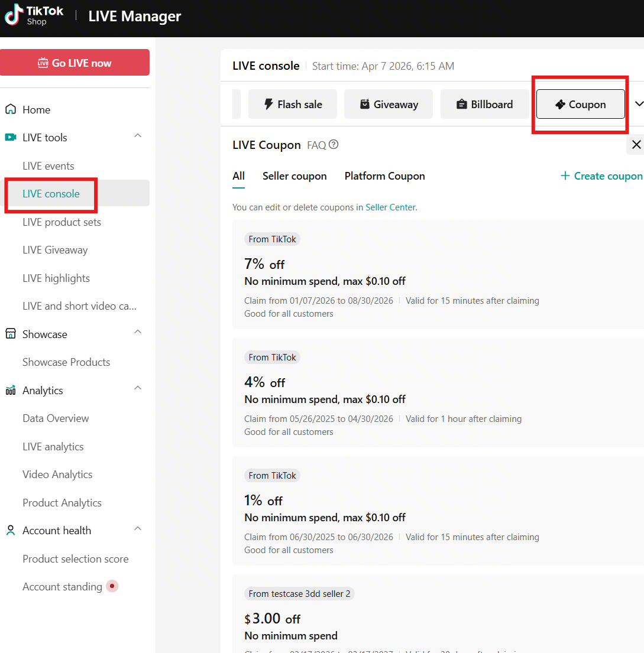
Task: Click the Showcase storefront icon
Action: tap(11, 334)
